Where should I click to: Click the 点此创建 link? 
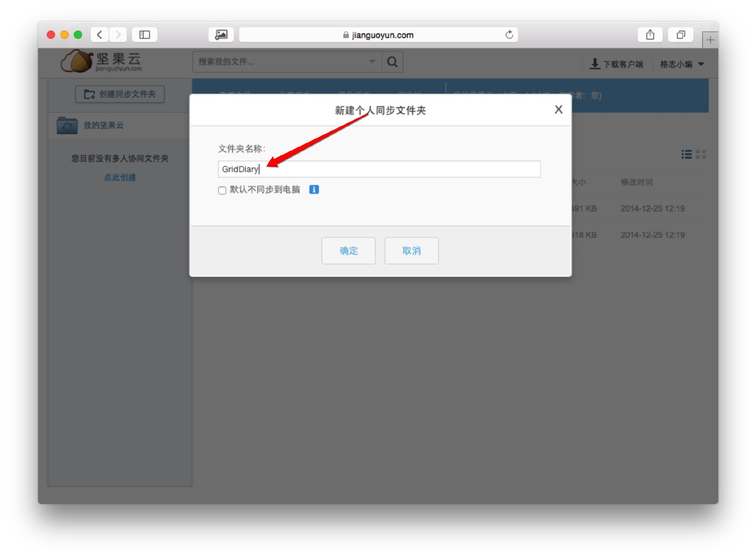120,178
